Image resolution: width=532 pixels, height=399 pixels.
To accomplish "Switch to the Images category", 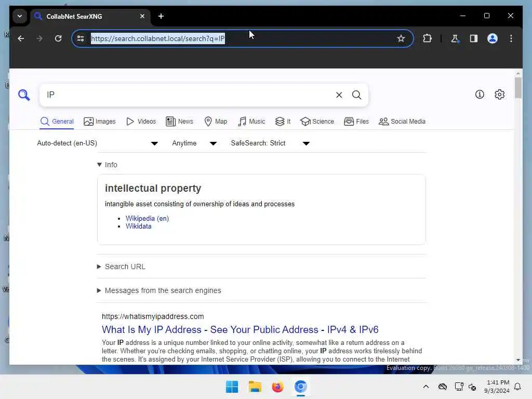I will pyautogui.click(x=99, y=122).
